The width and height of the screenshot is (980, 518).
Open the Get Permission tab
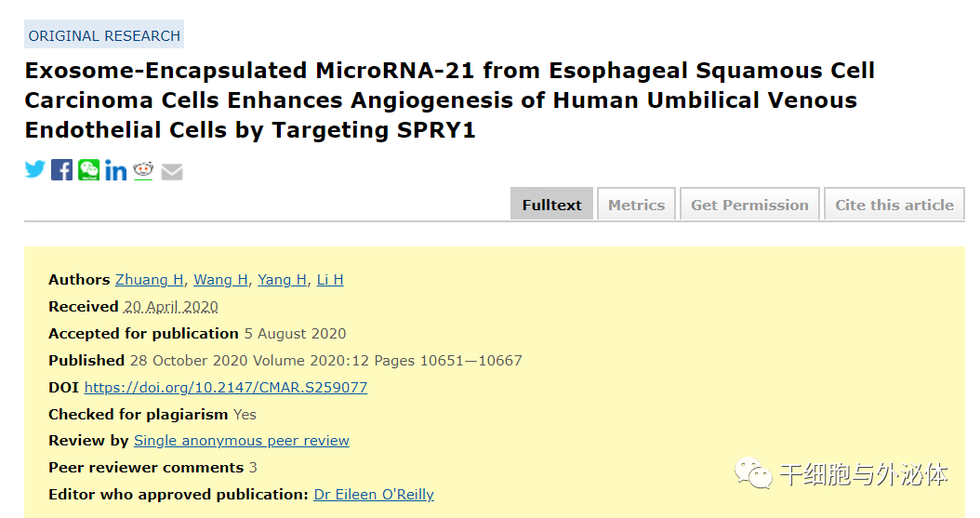click(749, 205)
